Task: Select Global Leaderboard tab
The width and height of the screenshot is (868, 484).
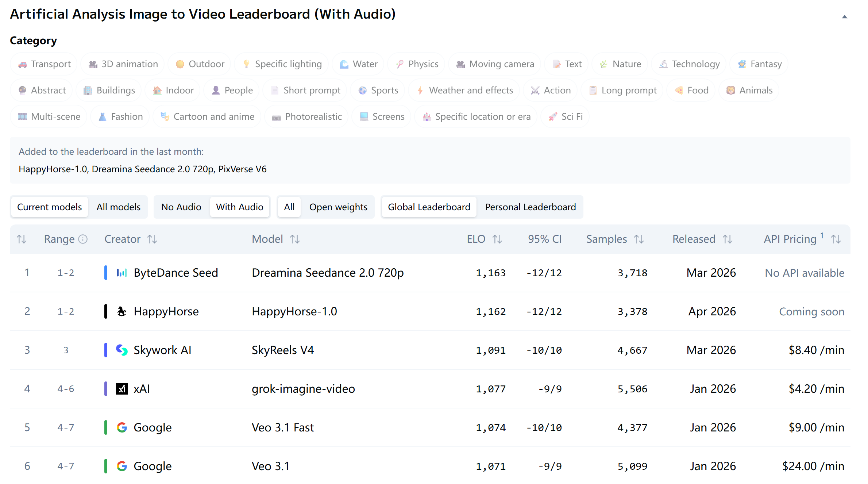Action: (x=429, y=207)
